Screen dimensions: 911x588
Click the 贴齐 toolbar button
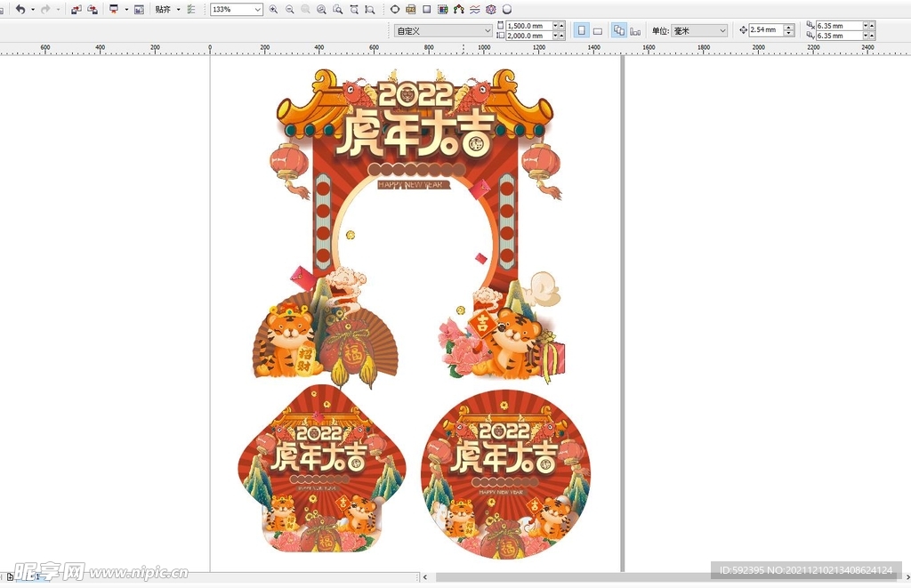(x=163, y=9)
